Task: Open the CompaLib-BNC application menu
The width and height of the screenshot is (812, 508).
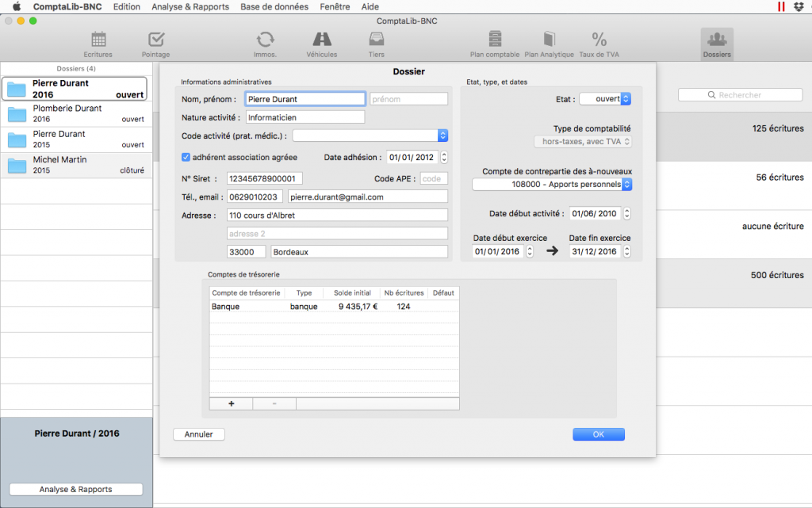Action: (67, 6)
